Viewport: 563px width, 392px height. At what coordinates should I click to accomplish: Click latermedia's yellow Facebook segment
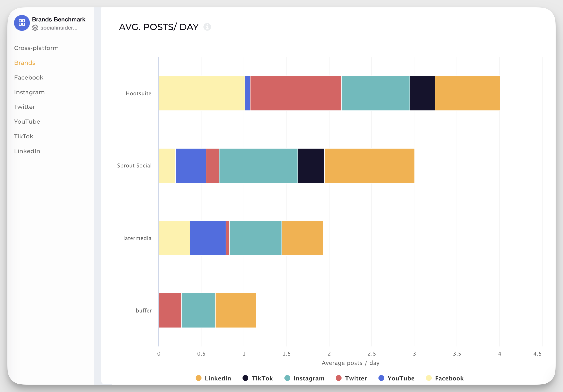tap(174, 238)
